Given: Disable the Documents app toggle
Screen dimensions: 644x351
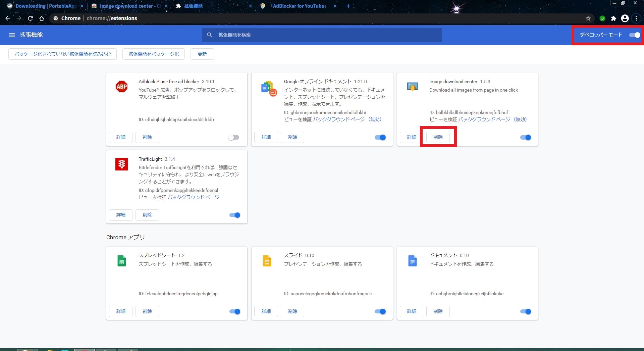Looking at the screenshot, I should coord(526,311).
